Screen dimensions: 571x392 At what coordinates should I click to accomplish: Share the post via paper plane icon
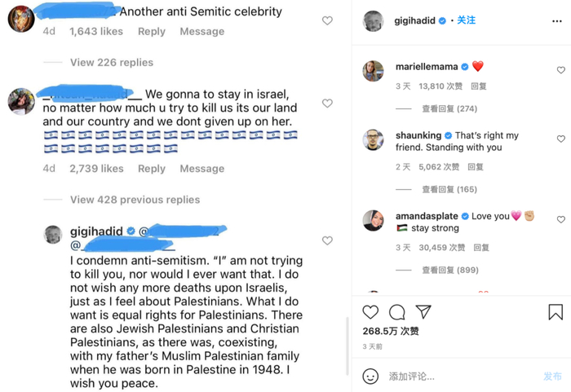pyautogui.click(x=423, y=312)
